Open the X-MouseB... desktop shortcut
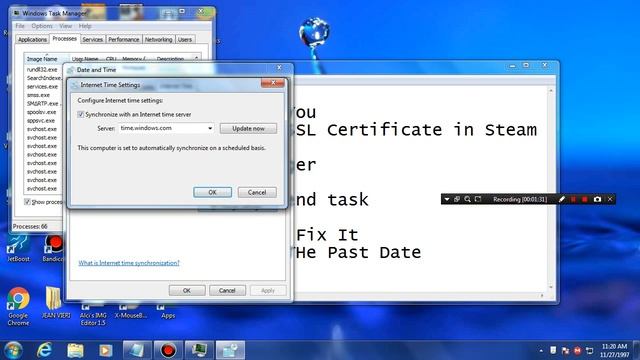Viewport: 640px width, 360px height. click(x=131, y=311)
